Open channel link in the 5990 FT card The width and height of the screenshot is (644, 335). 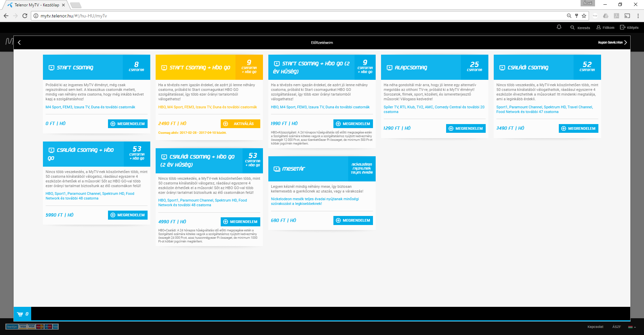click(90, 196)
